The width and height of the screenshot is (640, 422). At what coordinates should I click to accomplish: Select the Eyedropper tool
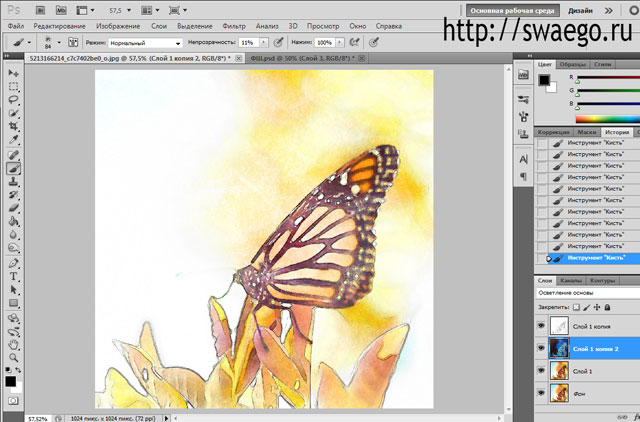tap(13, 140)
